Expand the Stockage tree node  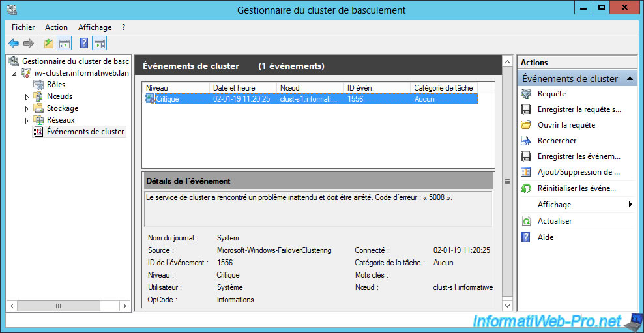point(27,109)
